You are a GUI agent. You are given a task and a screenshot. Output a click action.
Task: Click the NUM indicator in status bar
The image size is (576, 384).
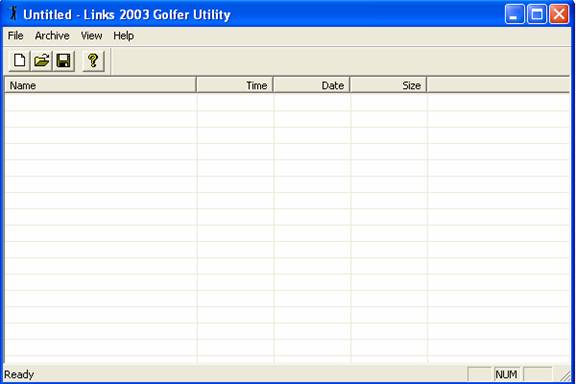[507, 374]
